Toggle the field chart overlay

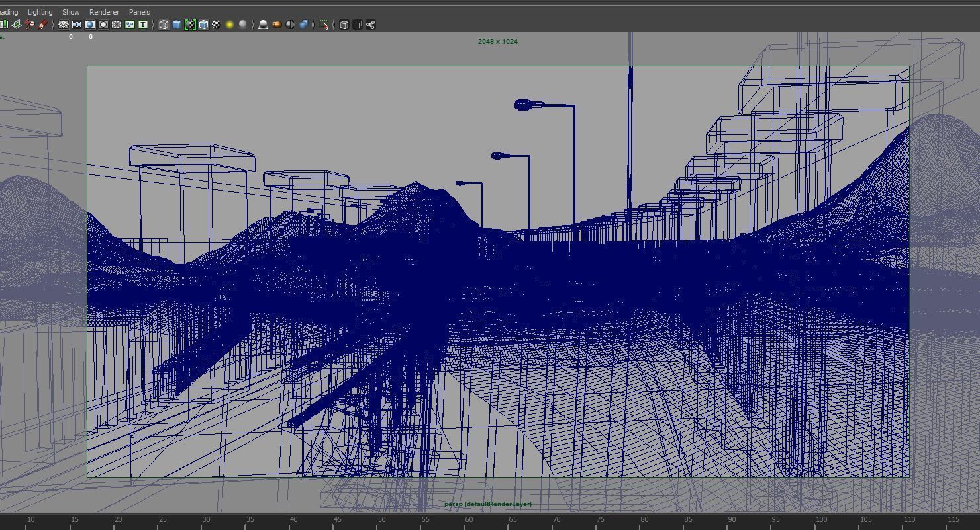(x=117, y=25)
